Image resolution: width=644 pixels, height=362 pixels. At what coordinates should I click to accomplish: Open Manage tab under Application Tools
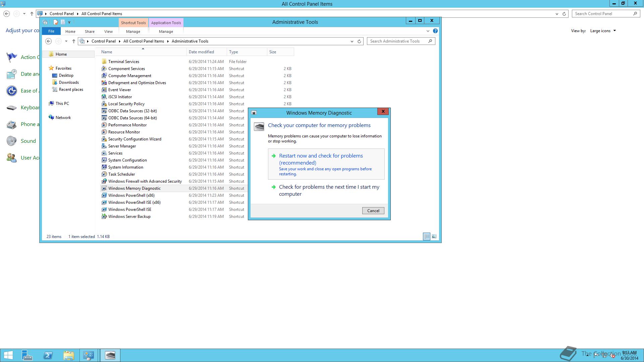166,32
